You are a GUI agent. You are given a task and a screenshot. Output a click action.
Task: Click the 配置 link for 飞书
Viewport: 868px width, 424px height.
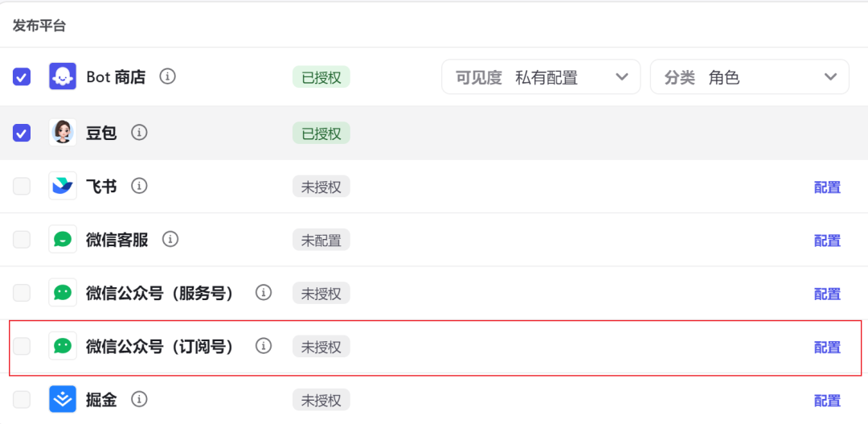click(827, 187)
